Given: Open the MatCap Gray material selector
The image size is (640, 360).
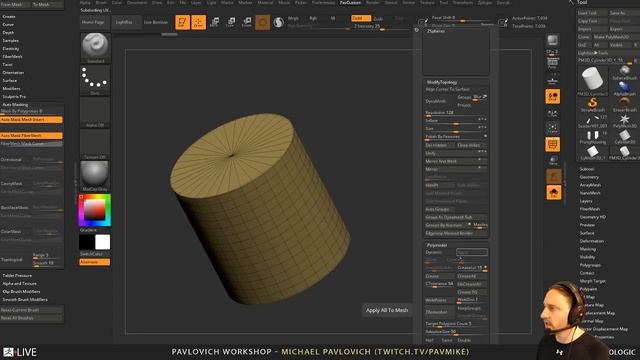Looking at the screenshot, I should tap(95, 176).
